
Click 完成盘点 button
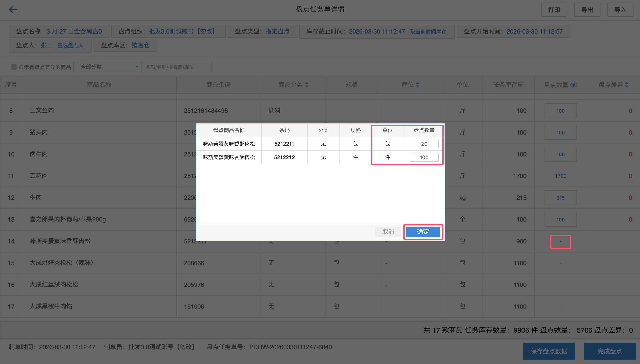pos(610,351)
